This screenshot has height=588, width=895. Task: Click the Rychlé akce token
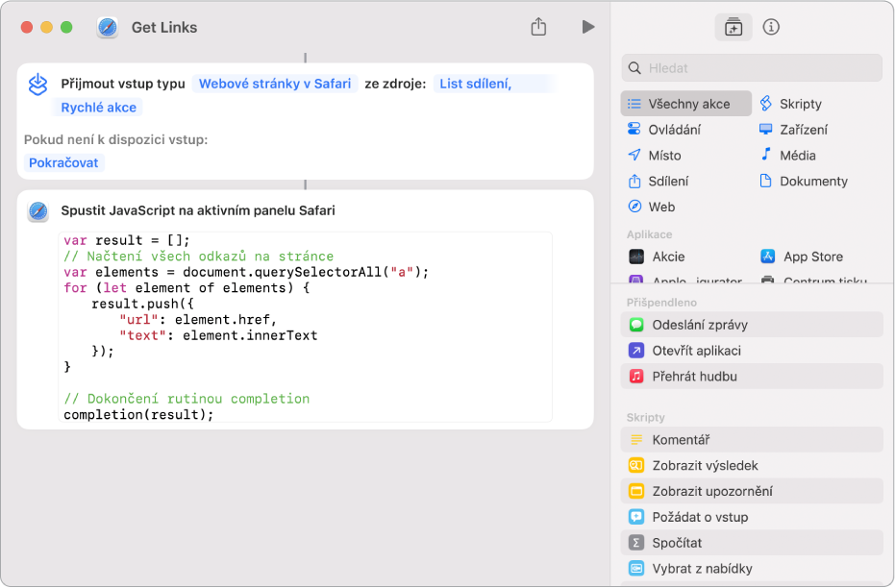click(x=99, y=108)
